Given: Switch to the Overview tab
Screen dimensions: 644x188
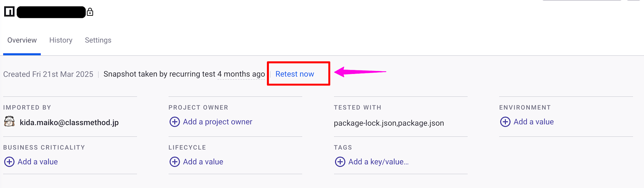Looking at the screenshot, I should point(22,40).
